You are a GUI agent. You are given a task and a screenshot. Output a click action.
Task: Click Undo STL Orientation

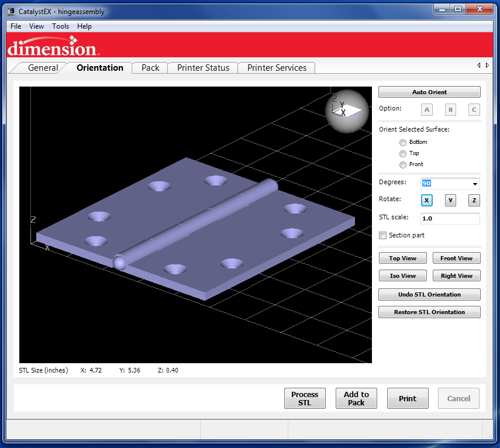click(x=429, y=294)
